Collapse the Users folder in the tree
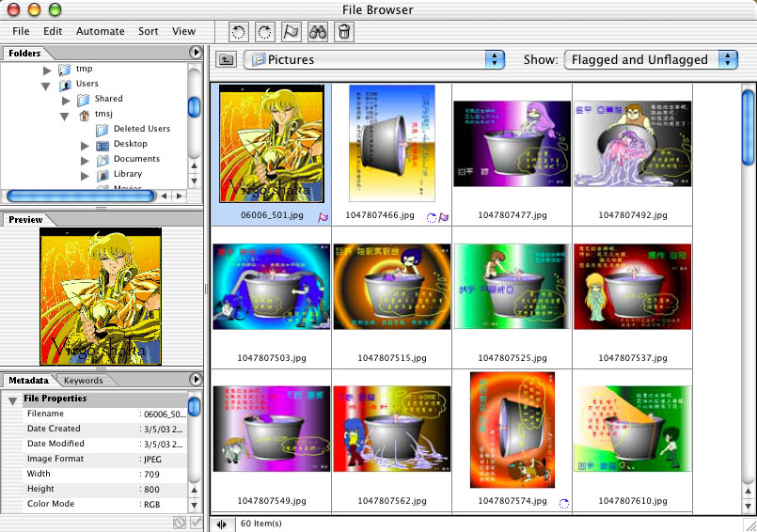757x532 pixels. coord(45,85)
